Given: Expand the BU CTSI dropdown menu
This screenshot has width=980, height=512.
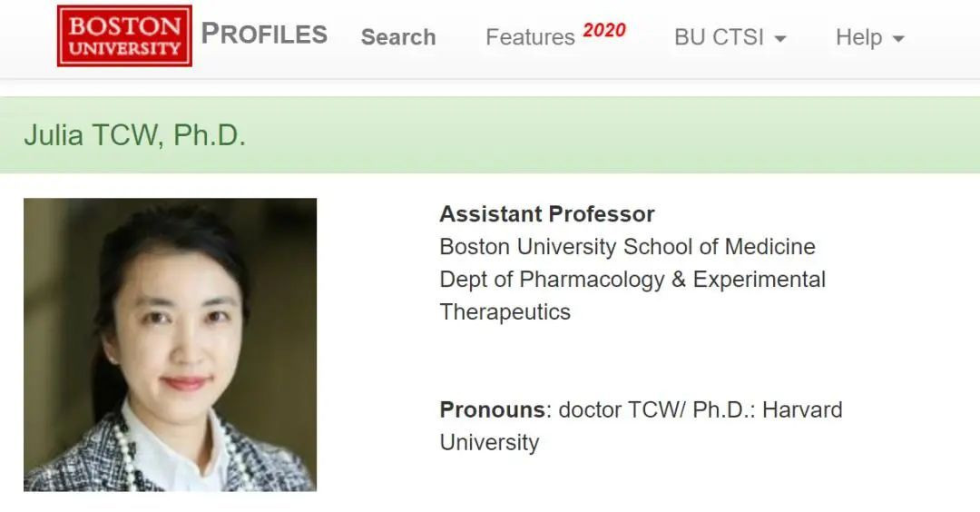Looking at the screenshot, I should click(x=720, y=37).
